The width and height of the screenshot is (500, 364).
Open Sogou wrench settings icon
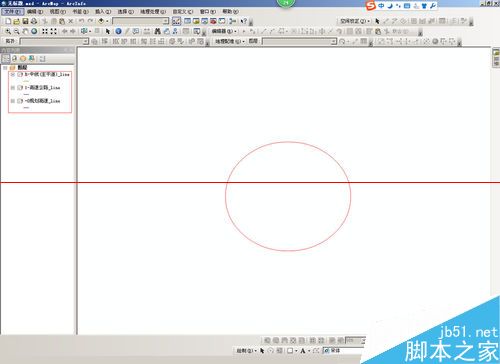pos(433,6)
